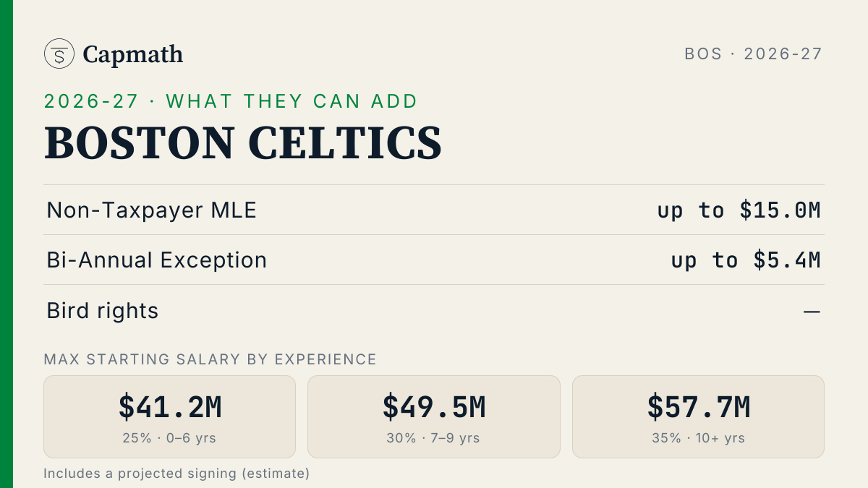Viewport: 868px width, 488px height.
Task: Open the Bi-Annual Exception row
Action: (434, 260)
